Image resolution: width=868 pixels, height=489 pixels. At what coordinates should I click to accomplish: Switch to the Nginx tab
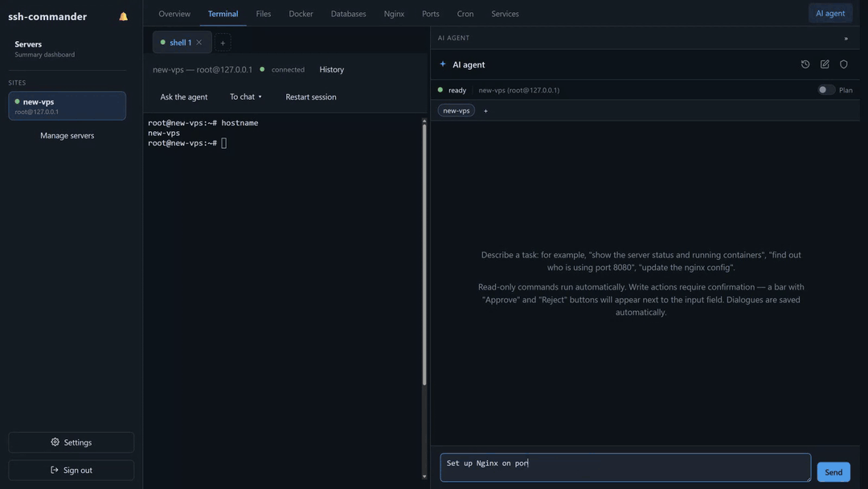(x=394, y=14)
